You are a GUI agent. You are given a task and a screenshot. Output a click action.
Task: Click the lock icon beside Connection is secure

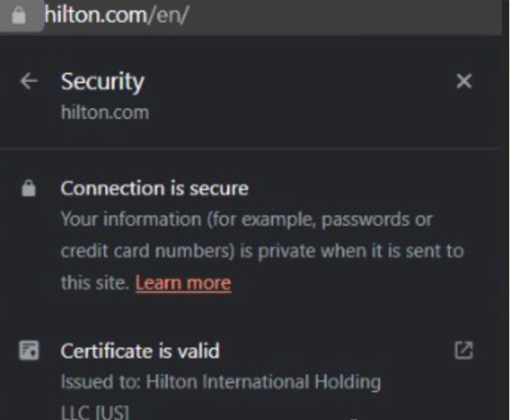click(29, 188)
